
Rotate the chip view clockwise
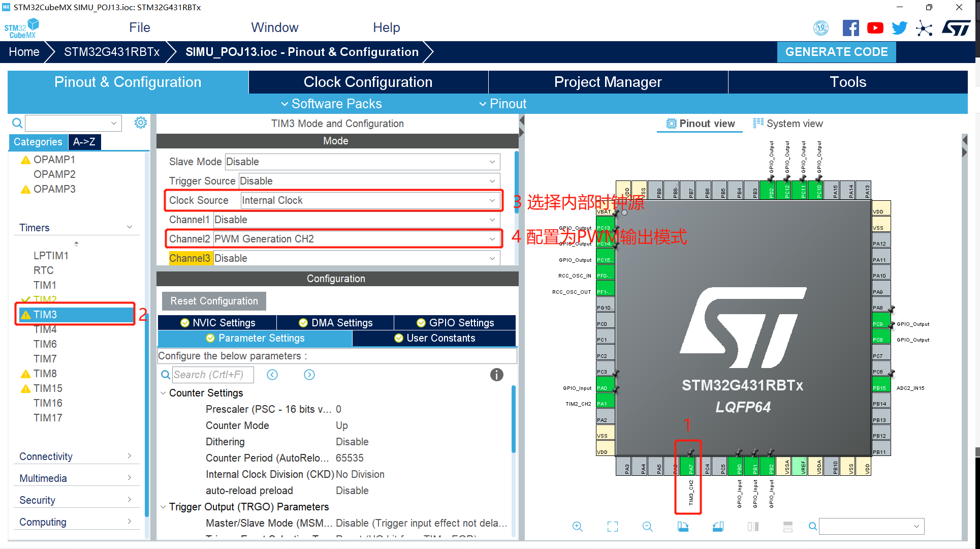(x=683, y=527)
